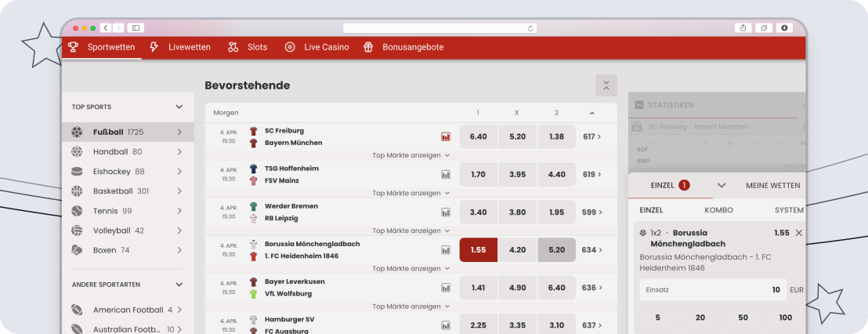Open the MEINE WETTEN tab
Image resolution: width=868 pixels, height=334 pixels.
coord(772,186)
